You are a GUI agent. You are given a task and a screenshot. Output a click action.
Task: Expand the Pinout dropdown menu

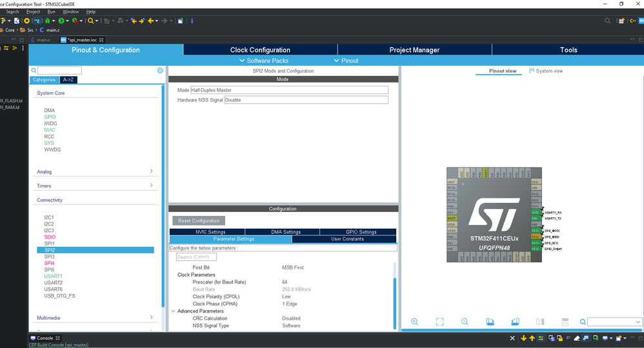[346, 61]
